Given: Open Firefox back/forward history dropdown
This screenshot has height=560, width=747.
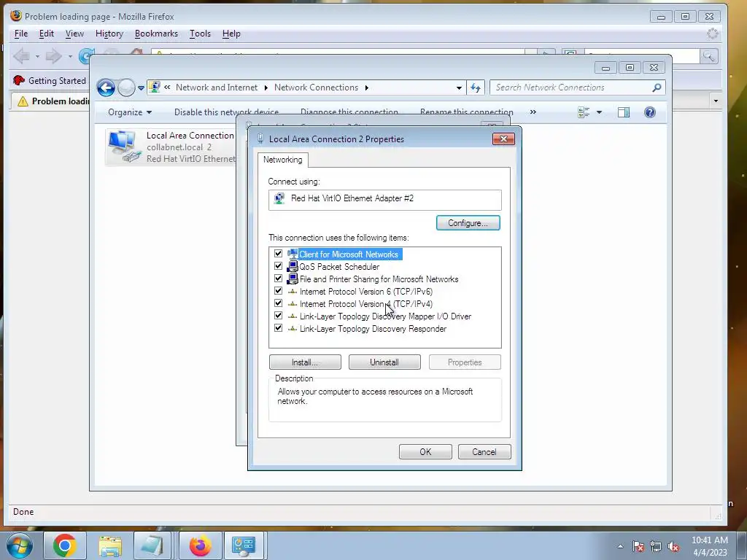Looking at the screenshot, I should (70, 56).
